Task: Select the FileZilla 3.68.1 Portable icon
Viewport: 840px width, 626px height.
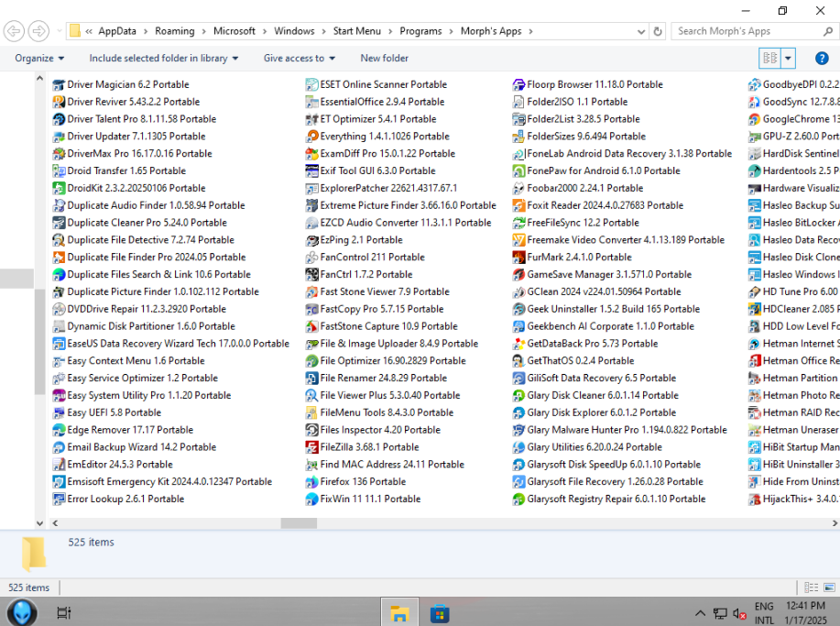Action: (x=311, y=447)
